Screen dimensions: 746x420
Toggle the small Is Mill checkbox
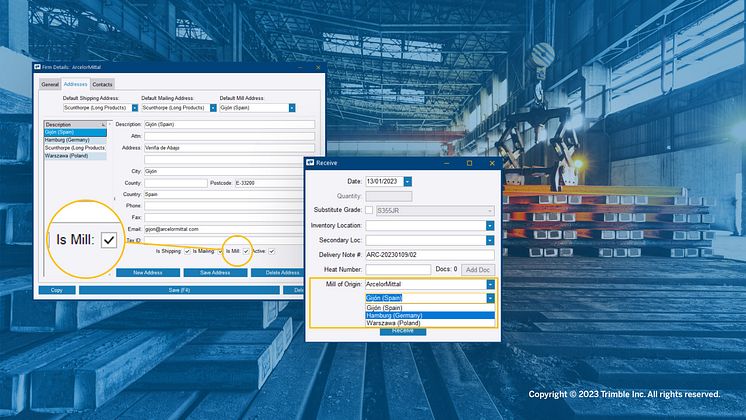(x=245, y=251)
